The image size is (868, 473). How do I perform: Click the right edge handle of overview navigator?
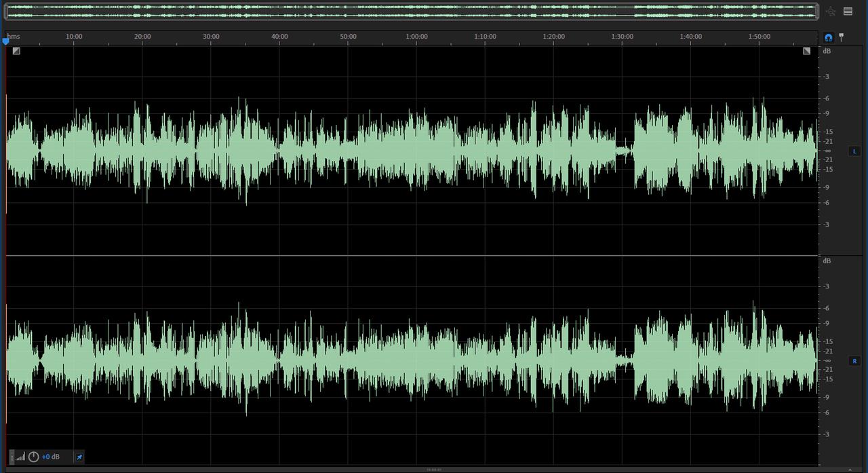[817, 11]
